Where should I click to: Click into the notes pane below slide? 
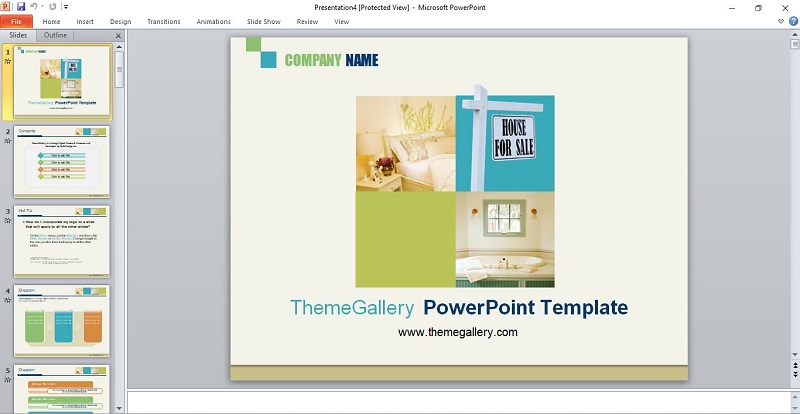click(x=458, y=402)
